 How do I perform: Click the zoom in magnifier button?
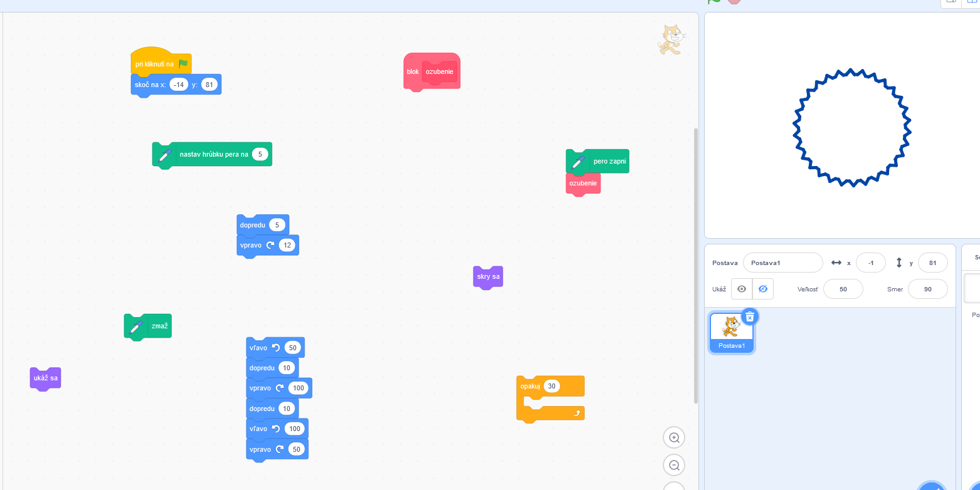[674, 437]
